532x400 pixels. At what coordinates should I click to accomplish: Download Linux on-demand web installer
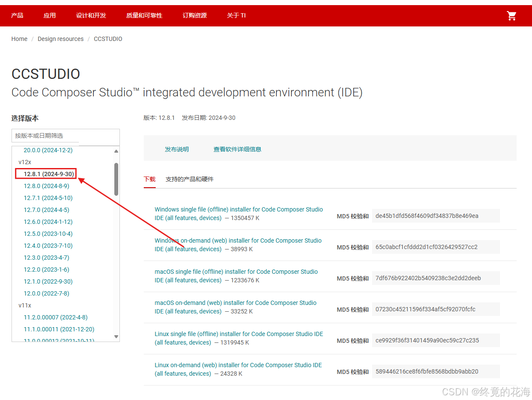coord(238,369)
